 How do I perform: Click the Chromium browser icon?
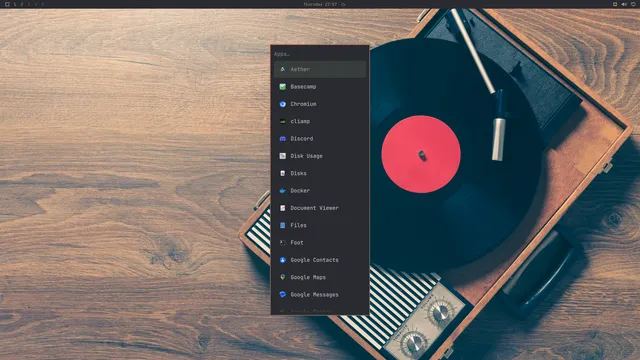point(282,104)
